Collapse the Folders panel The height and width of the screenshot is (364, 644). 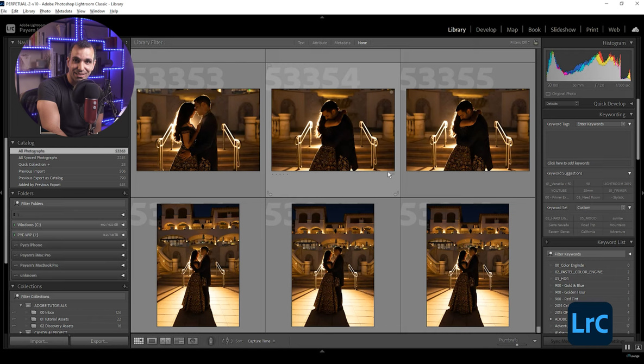tap(12, 193)
